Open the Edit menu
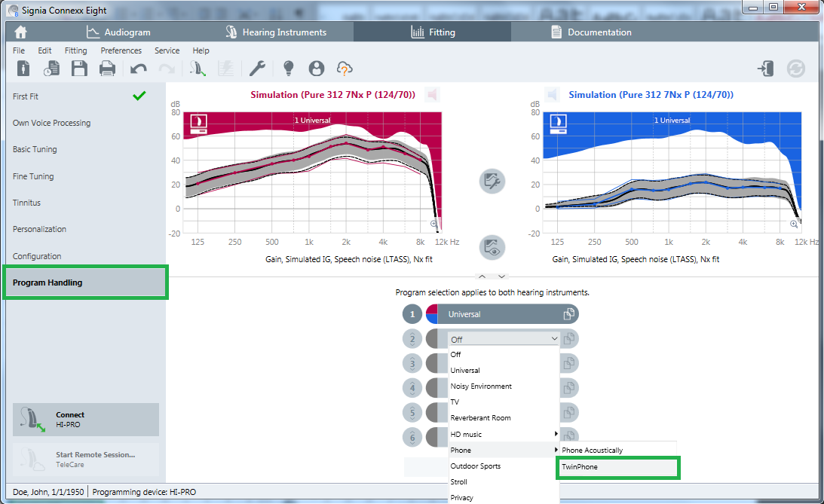Viewport: 824px width, 504px height. coord(44,50)
